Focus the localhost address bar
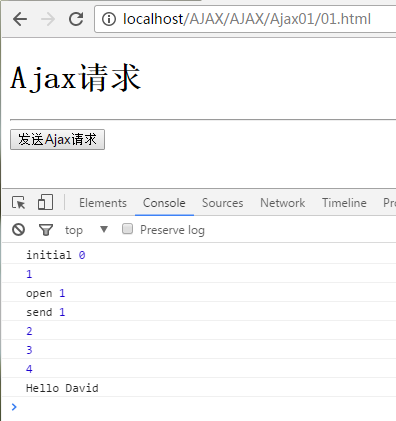 click(246, 19)
